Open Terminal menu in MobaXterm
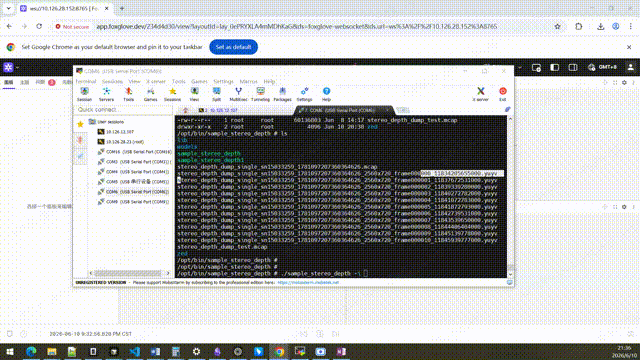The height and width of the screenshot is (360, 640). click(x=85, y=82)
